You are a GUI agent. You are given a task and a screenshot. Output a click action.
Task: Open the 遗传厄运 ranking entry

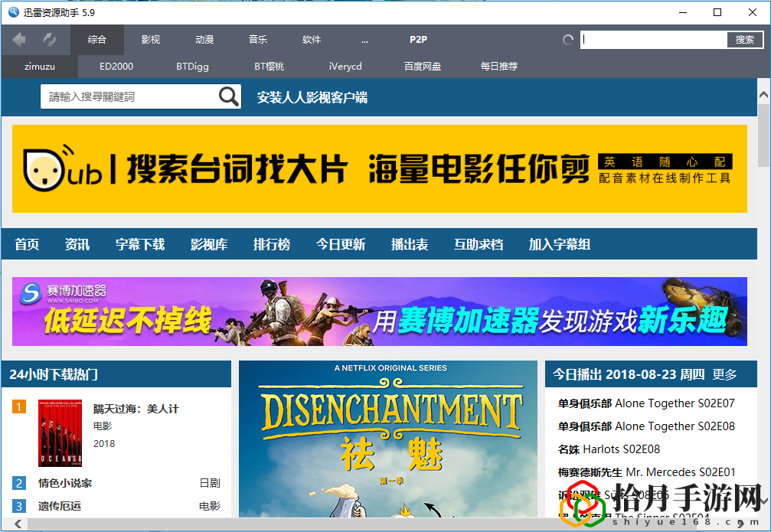(60, 506)
